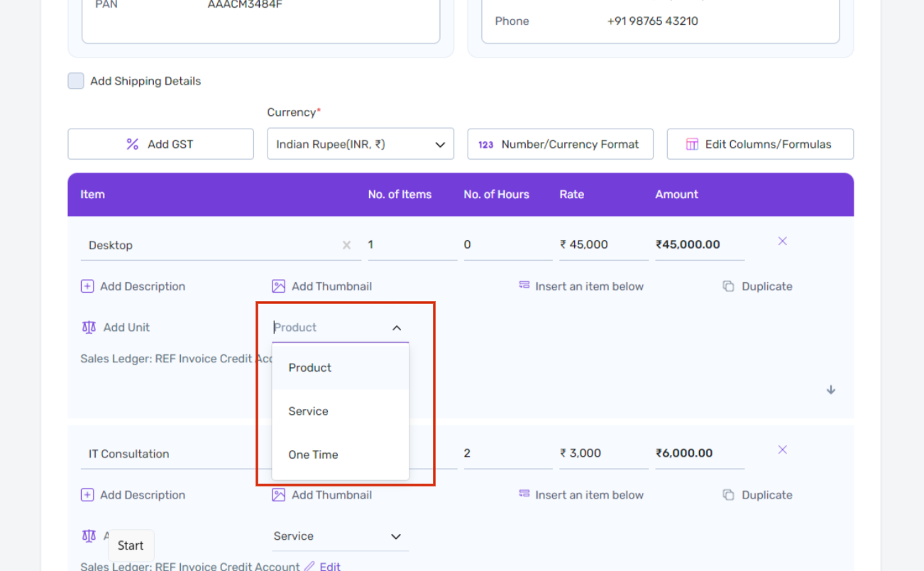Screen dimensions: 924x571
Task: Click the Desktop No. of Items field
Action: tap(412, 245)
